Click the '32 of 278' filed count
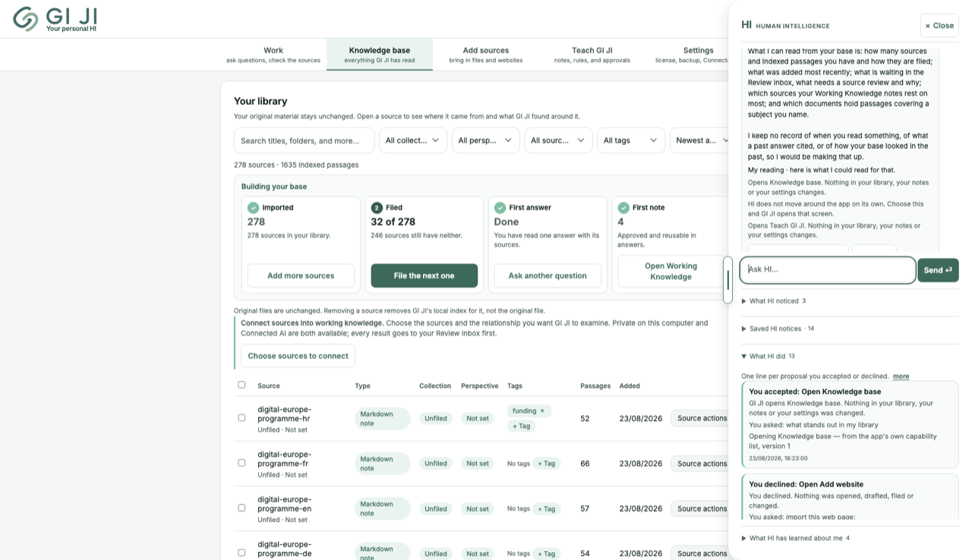 [x=393, y=222]
